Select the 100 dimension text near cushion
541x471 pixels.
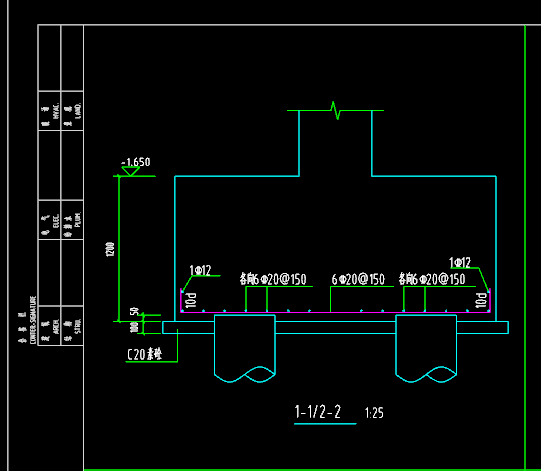(134, 327)
